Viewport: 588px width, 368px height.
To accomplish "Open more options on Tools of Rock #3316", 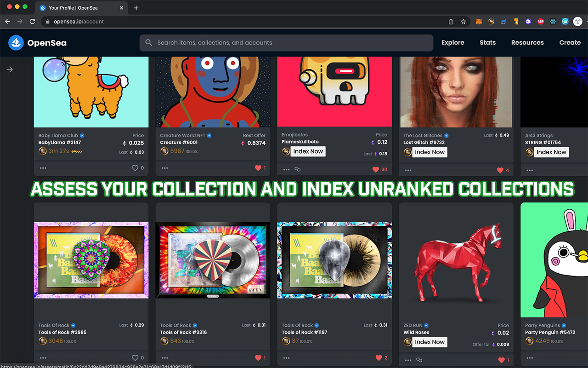I will pos(165,358).
